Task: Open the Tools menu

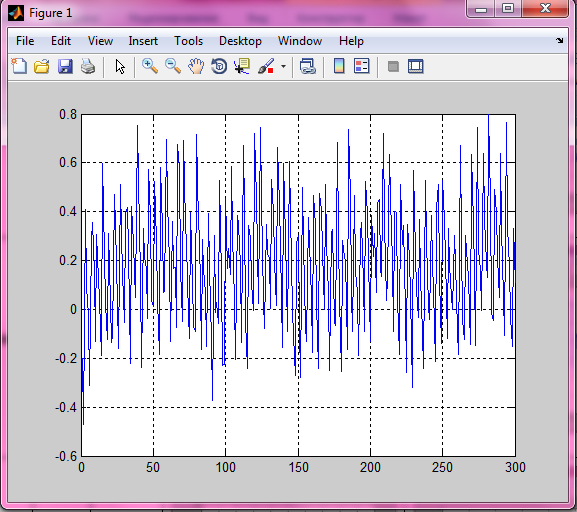Action: pos(188,41)
